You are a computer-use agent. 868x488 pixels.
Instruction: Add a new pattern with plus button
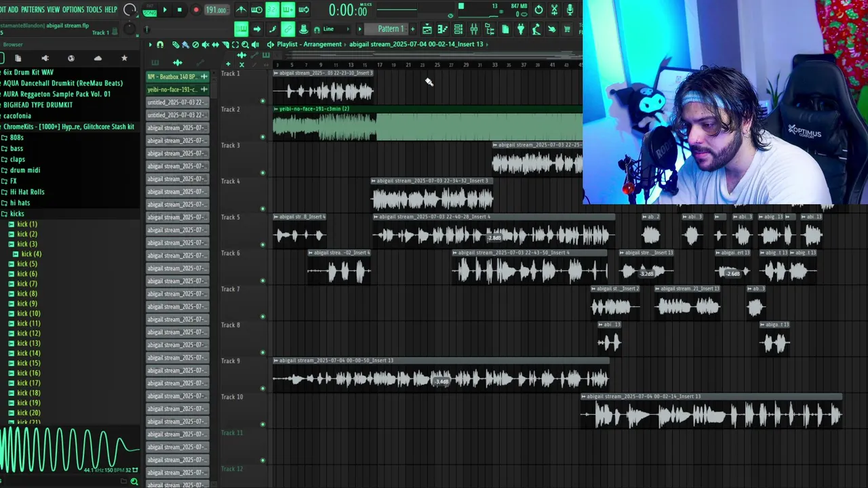point(412,28)
